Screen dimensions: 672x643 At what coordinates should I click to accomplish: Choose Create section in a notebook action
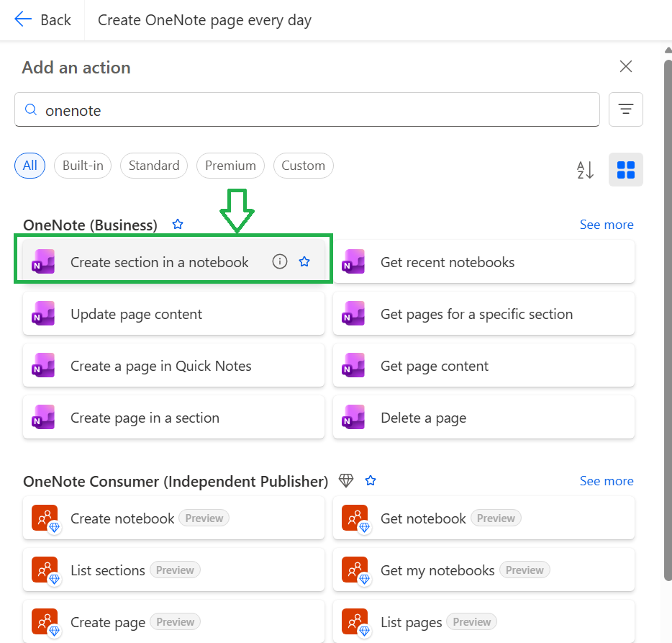point(173,261)
